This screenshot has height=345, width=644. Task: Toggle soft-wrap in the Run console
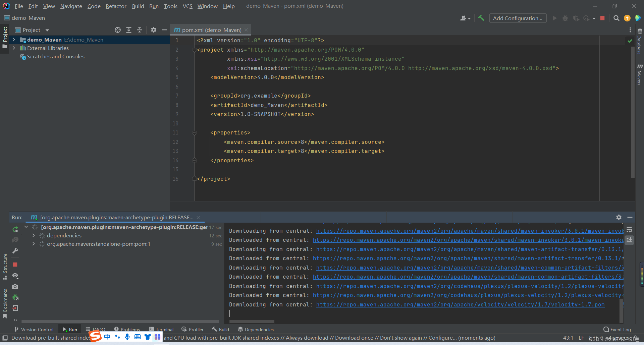coord(630,229)
